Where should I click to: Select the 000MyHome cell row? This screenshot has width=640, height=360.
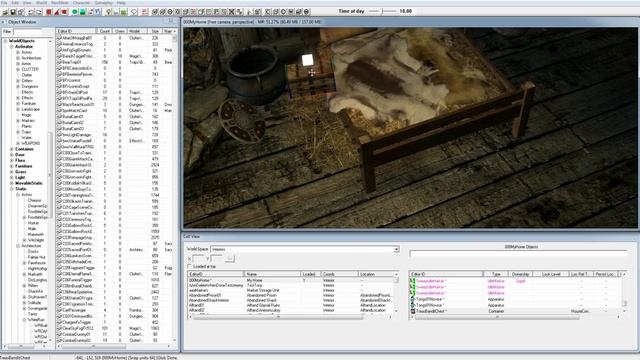tap(291, 280)
